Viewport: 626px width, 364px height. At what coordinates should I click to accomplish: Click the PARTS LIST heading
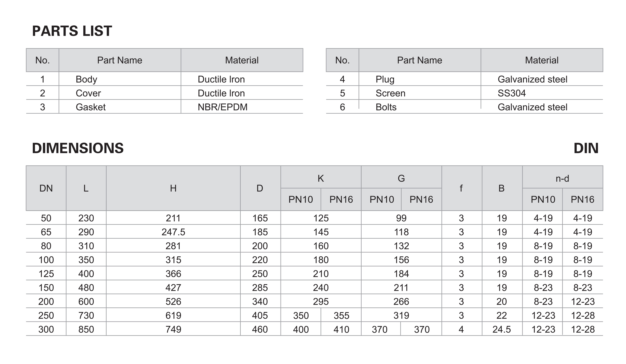pyautogui.click(x=72, y=31)
